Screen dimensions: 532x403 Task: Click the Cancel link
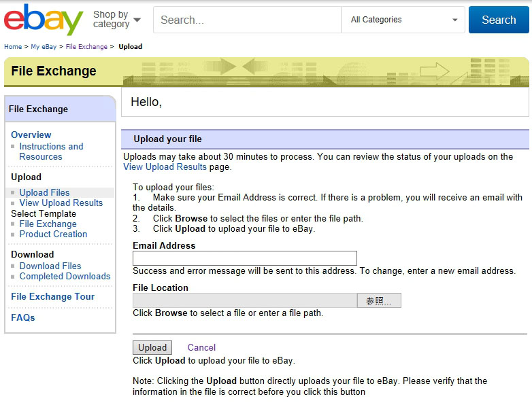pos(201,347)
